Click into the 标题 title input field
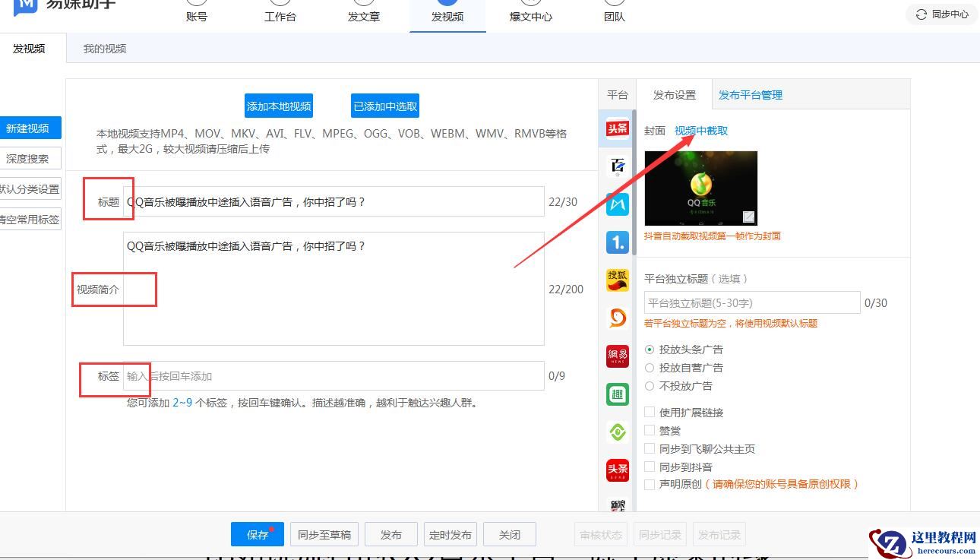Viewport: 980px width, 560px height. 334,201
